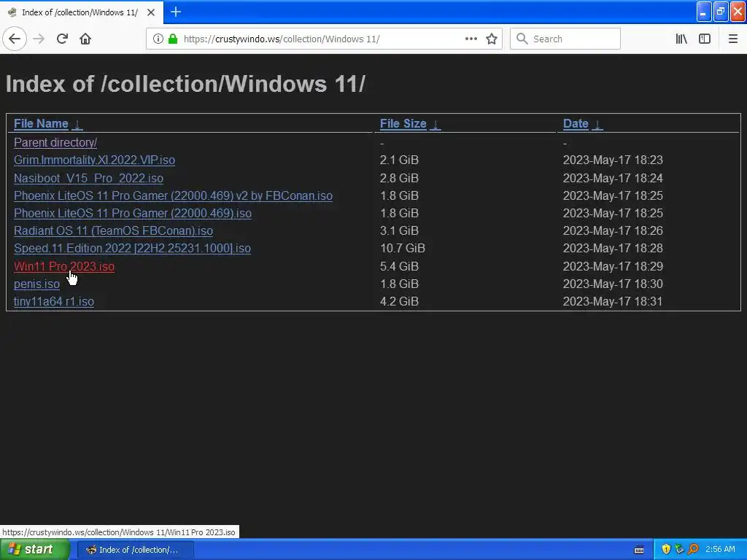Click sort arrow next to Date

tap(597, 124)
